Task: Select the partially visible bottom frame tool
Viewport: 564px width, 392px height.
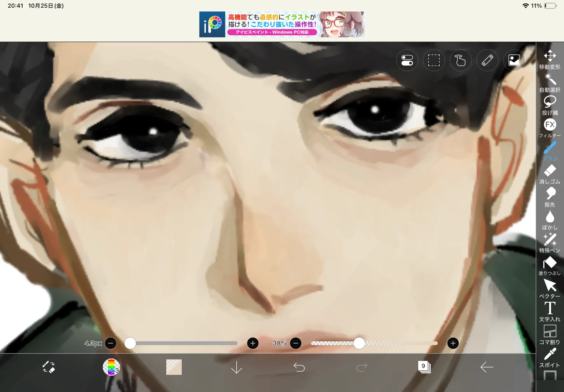Action: coord(550,375)
